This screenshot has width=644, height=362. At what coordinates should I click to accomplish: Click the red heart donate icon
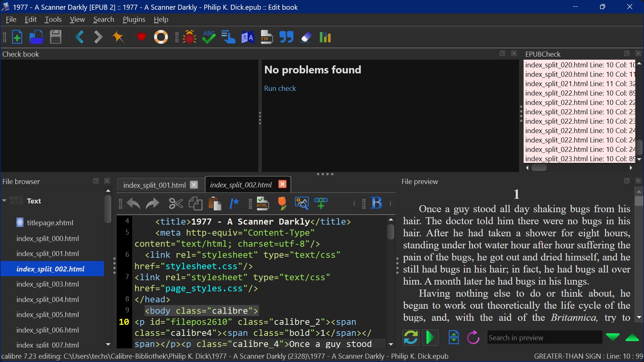pyautogui.click(x=141, y=37)
